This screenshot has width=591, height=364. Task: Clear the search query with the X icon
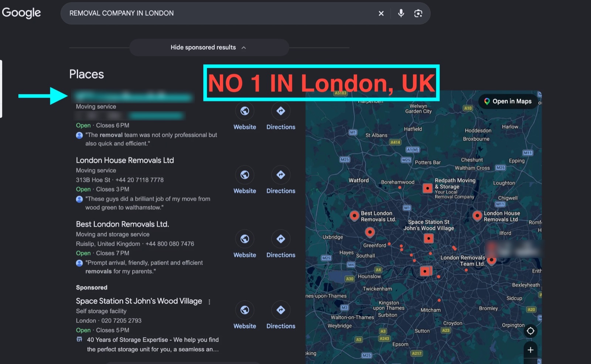coord(381,13)
